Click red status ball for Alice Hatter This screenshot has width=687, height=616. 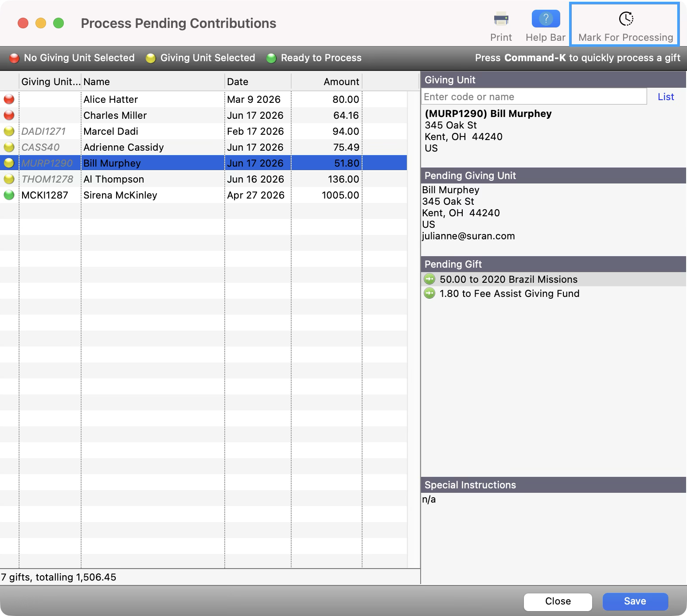tap(9, 99)
